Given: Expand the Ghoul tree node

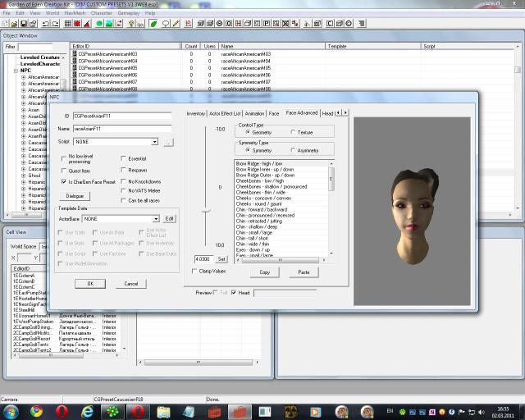Looking at the screenshot, I should pyautogui.click(x=23, y=176).
